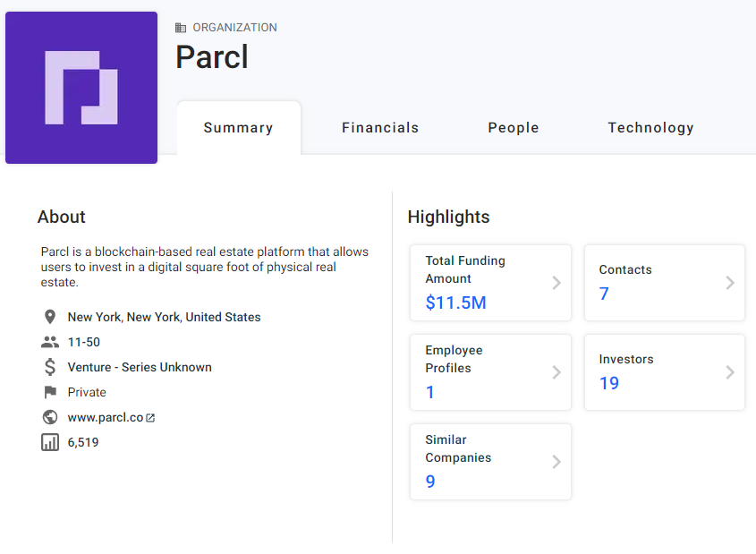Go to the People tab

513,128
